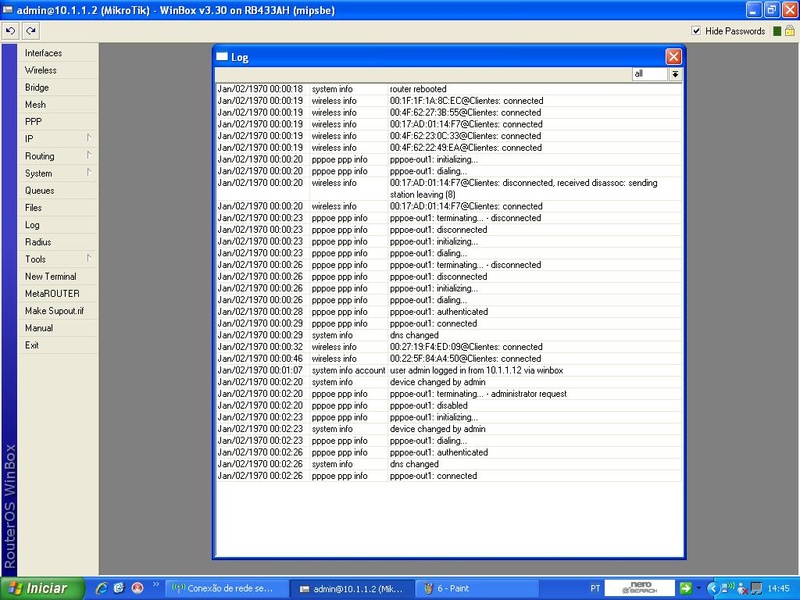Expand the IP submenu
Screen dimensions: 800x600
click(57, 139)
